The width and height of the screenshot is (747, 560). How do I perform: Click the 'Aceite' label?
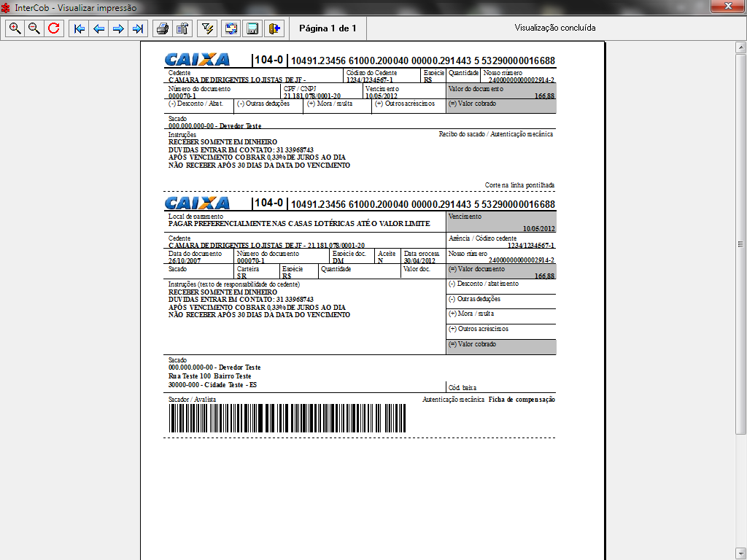387,254
